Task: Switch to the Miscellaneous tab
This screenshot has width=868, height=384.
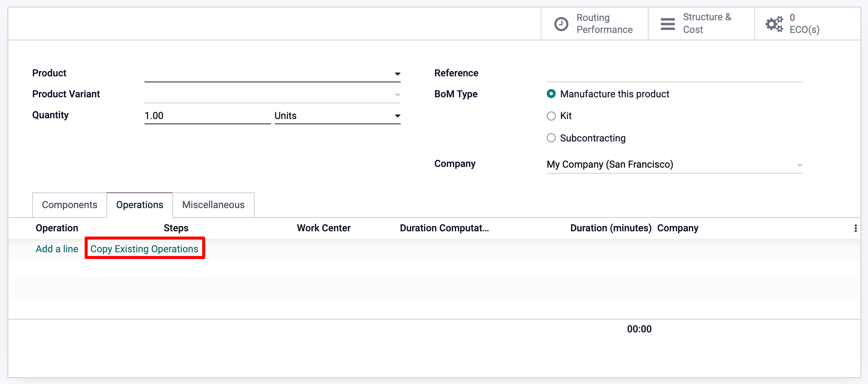Action: (213, 205)
